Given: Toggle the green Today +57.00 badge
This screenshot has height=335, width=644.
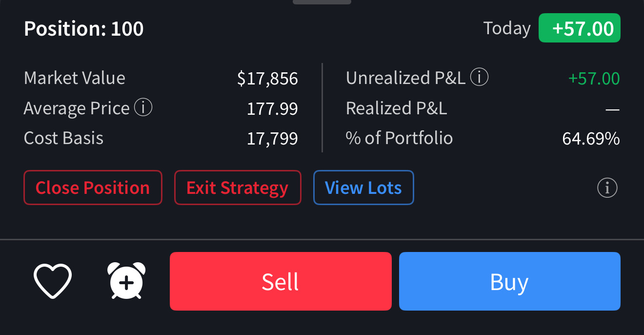Looking at the screenshot, I should [x=579, y=28].
